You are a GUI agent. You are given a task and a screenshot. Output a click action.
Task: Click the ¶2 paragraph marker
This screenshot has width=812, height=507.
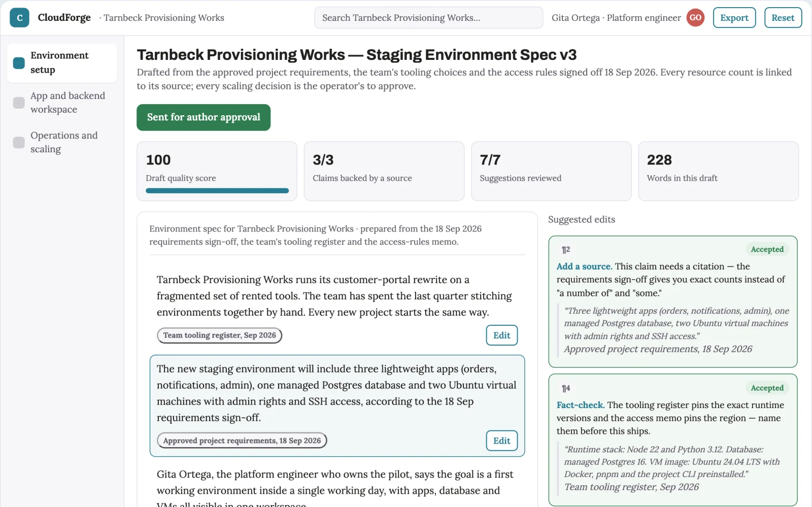pos(566,250)
